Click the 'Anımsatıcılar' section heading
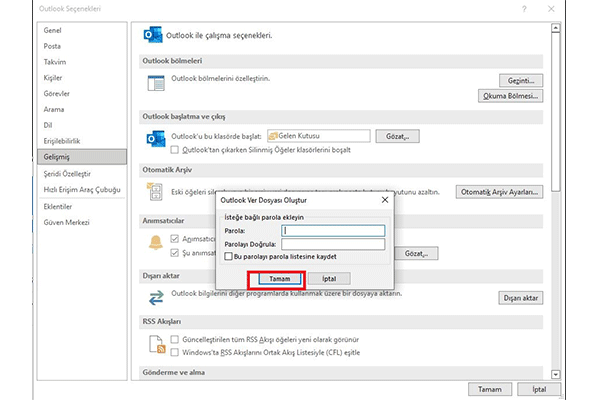This screenshot has height=400, width=600. (x=163, y=221)
